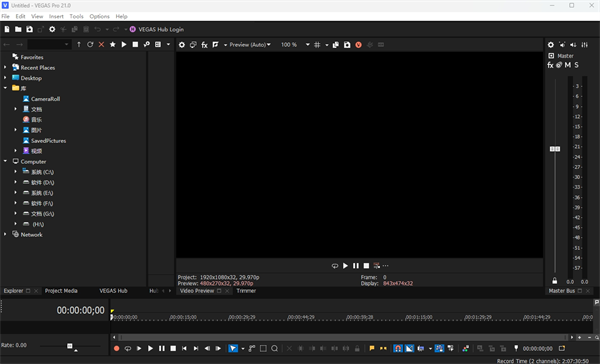
Task: Toggle Automatic Crossfades button
Action: click(x=409, y=348)
